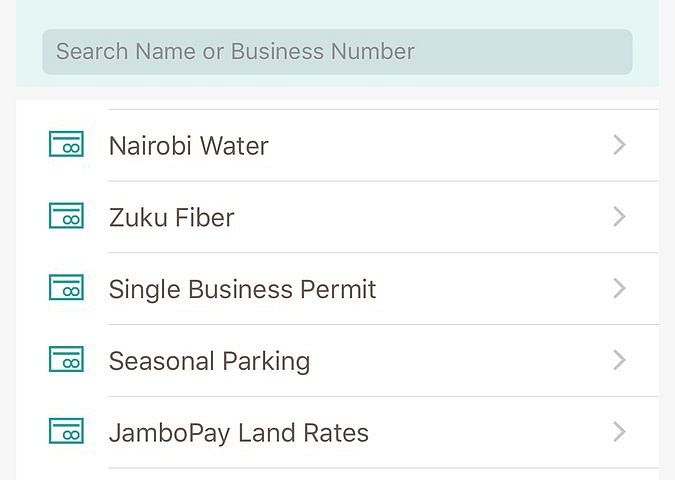Click the Zuku Fiber bill icon

point(66,216)
